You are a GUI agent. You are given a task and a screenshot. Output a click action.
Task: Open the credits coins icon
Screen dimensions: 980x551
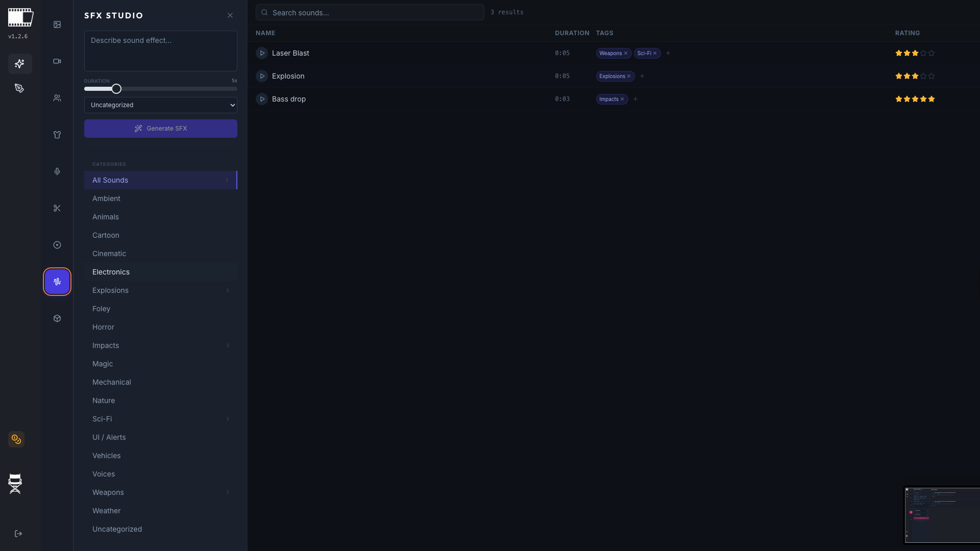[16, 439]
